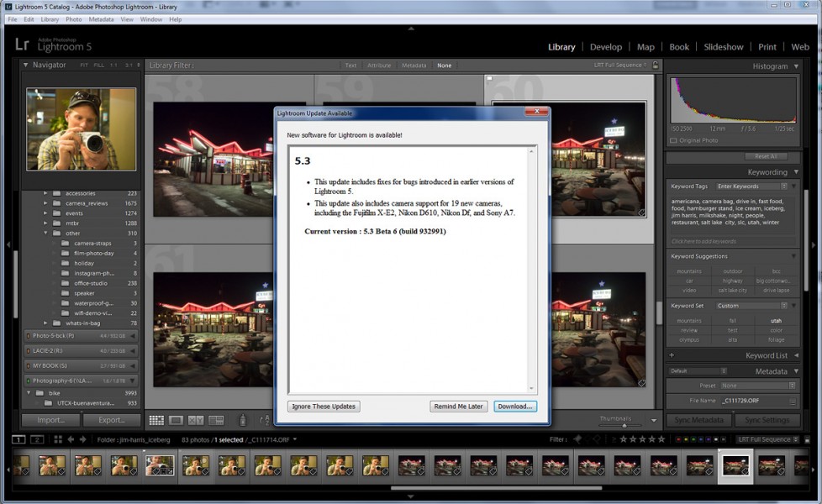Toggle the filmstrip filter switch
Image resolution: width=822 pixels, height=504 pixels.
click(x=809, y=439)
